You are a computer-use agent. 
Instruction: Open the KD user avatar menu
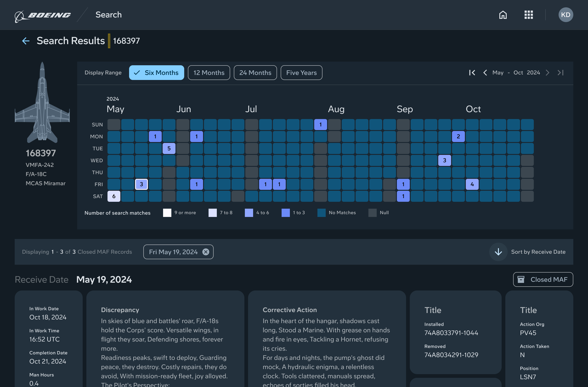point(565,15)
